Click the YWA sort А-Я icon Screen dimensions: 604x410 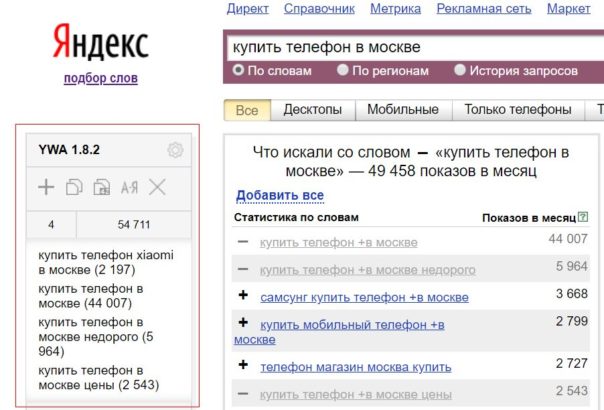[129, 188]
